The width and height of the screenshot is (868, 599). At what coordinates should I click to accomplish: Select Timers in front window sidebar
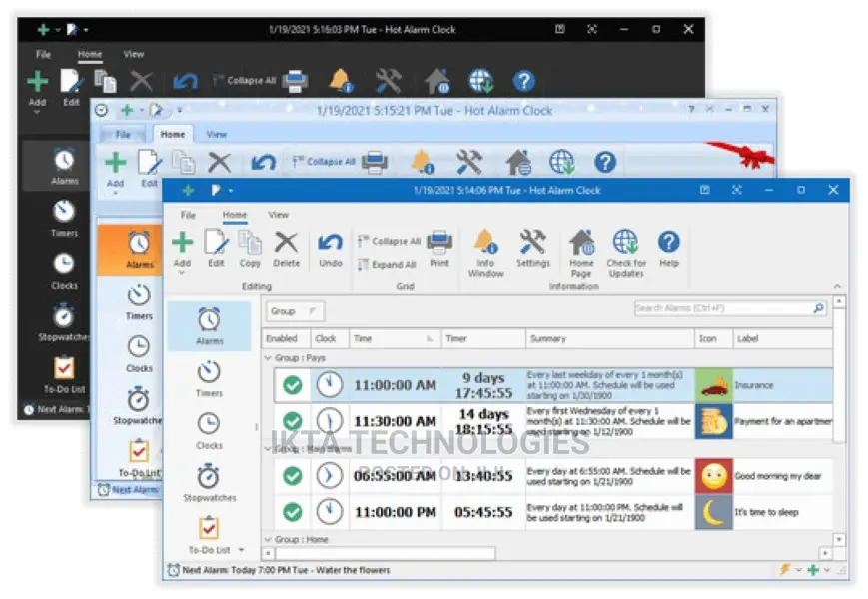click(209, 379)
